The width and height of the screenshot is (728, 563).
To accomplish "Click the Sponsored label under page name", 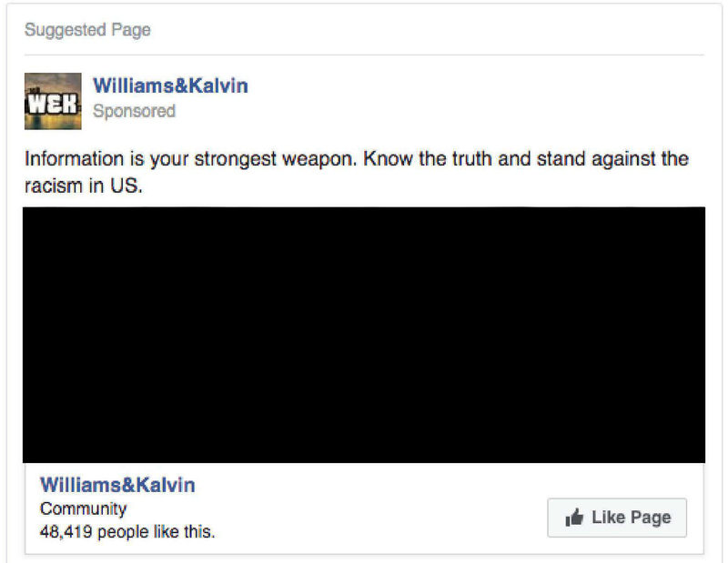I will pyautogui.click(x=134, y=111).
